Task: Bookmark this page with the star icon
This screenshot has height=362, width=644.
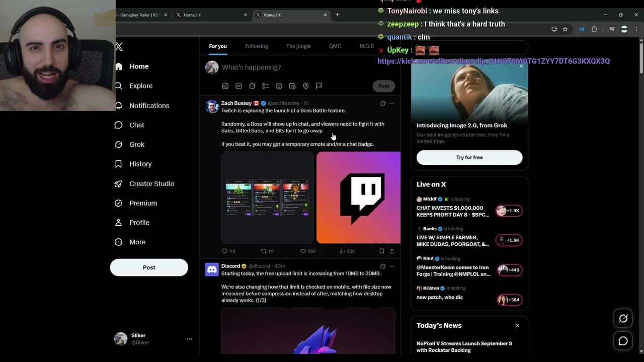Action: coord(565,29)
